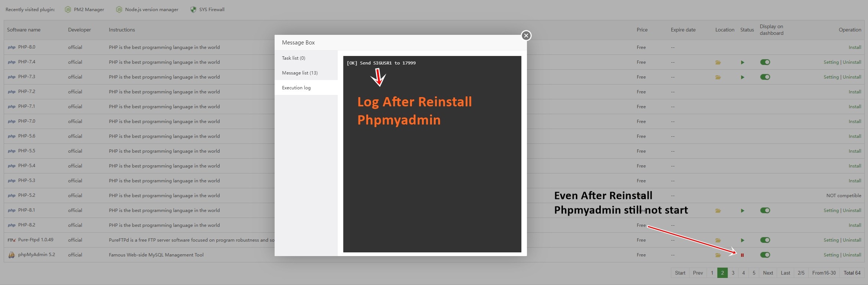Toggle PHP-8.1 display on dashboard
The height and width of the screenshot is (285, 868).
(765, 211)
